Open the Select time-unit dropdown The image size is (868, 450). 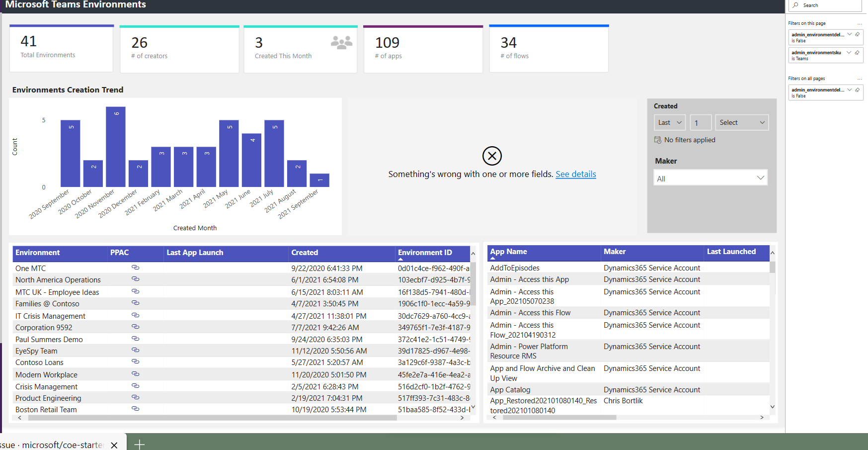[742, 122]
